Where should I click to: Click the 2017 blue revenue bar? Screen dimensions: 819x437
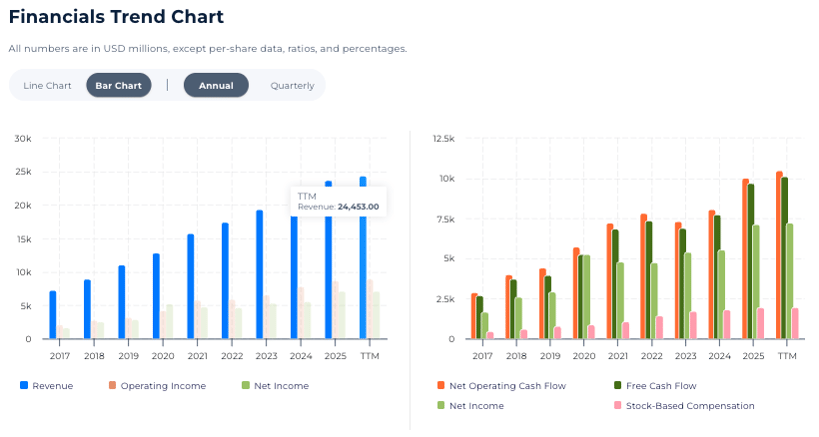[53, 315]
